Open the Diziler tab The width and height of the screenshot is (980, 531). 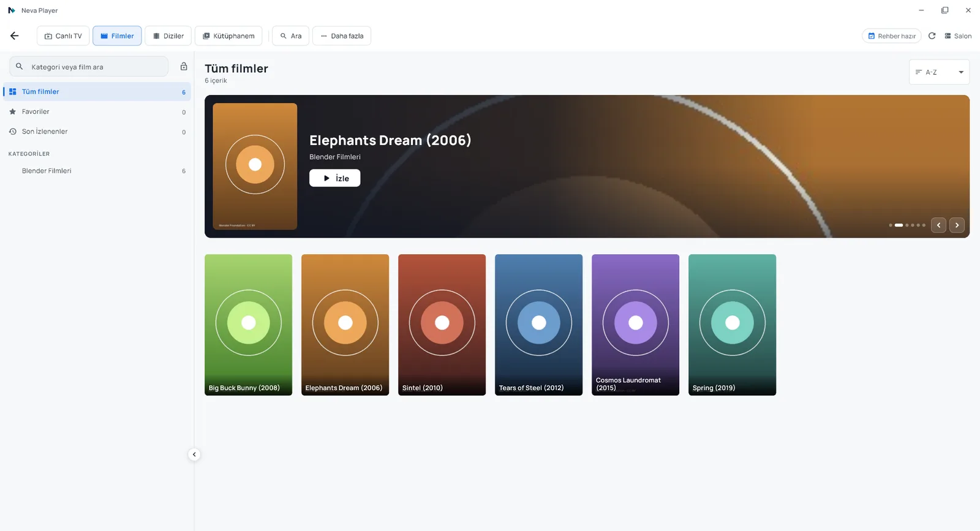point(168,36)
